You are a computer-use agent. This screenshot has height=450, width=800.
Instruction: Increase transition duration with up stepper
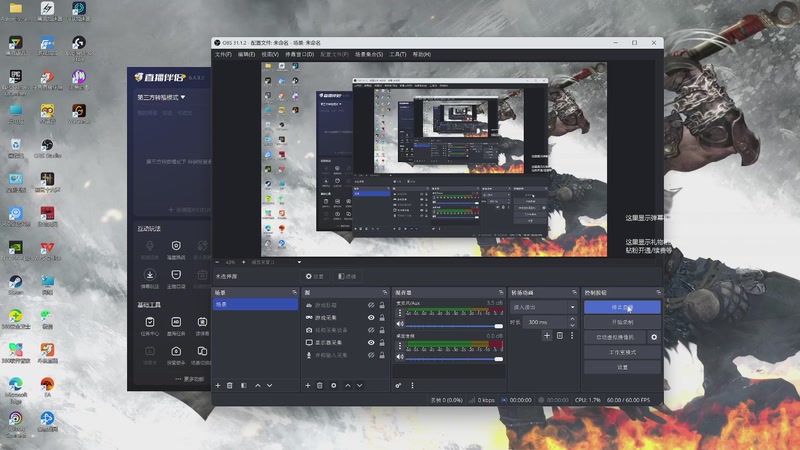pyautogui.click(x=572, y=319)
